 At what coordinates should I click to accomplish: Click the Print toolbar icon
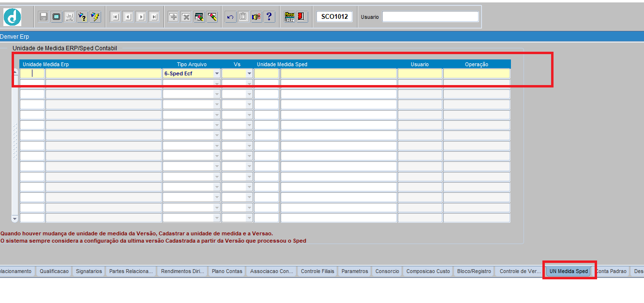click(x=70, y=17)
